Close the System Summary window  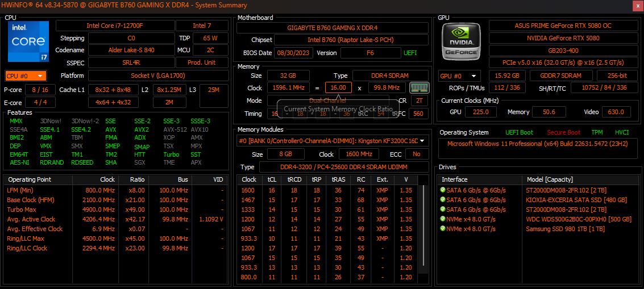(637, 5)
